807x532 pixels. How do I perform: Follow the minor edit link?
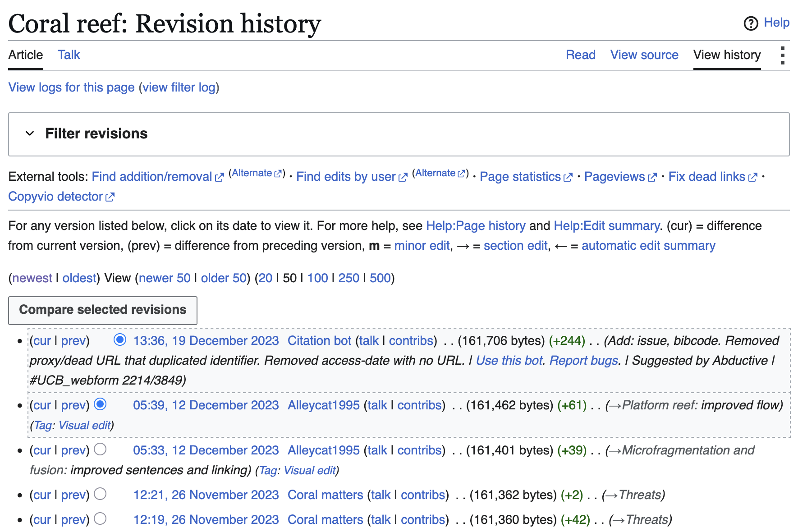point(422,246)
